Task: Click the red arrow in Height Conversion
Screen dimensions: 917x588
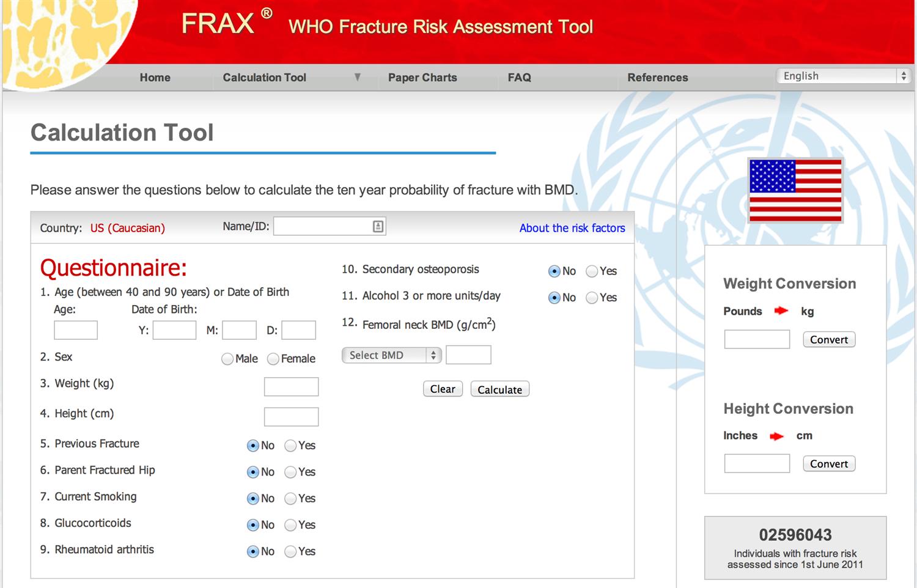Action: [776, 436]
